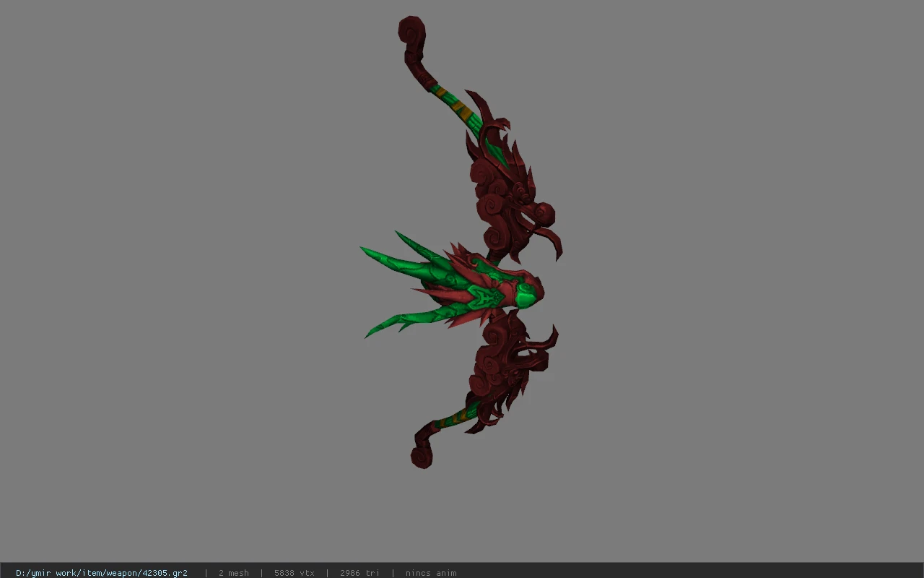Screen dimensions: 924x578
Task: Click the red and green bow model
Action: [462, 242]
